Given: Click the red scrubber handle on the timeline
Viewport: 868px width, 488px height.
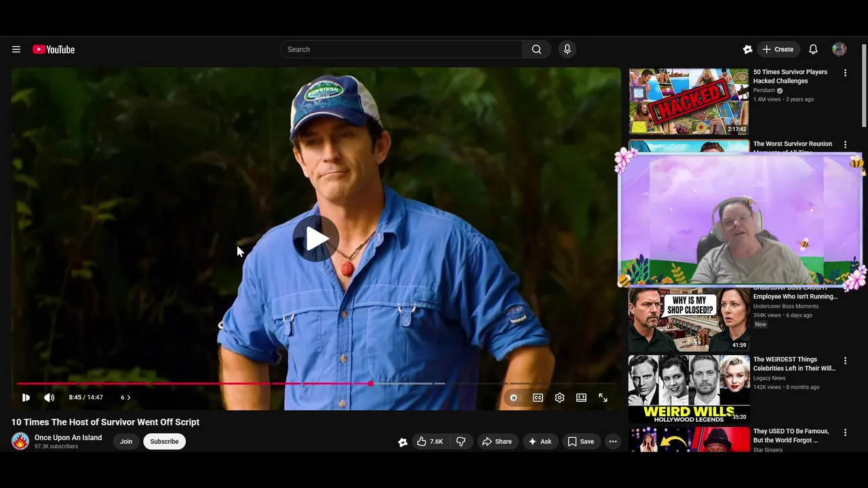Looking at the screenshot, I should pyautogui.click(x=371, y=384).
